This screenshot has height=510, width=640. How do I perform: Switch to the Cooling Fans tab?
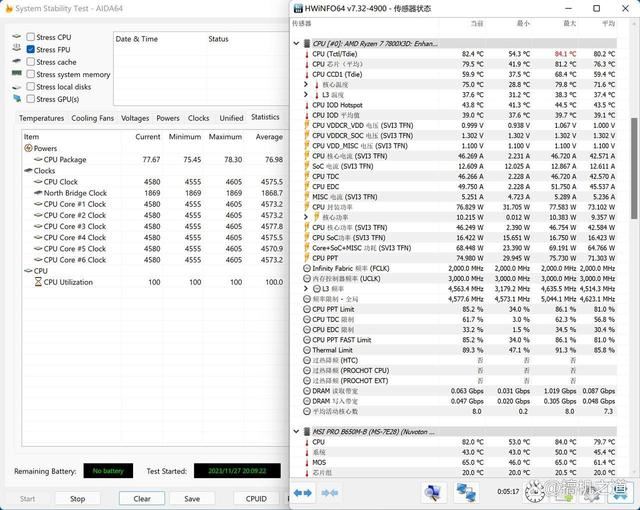[x=93, y=118]
